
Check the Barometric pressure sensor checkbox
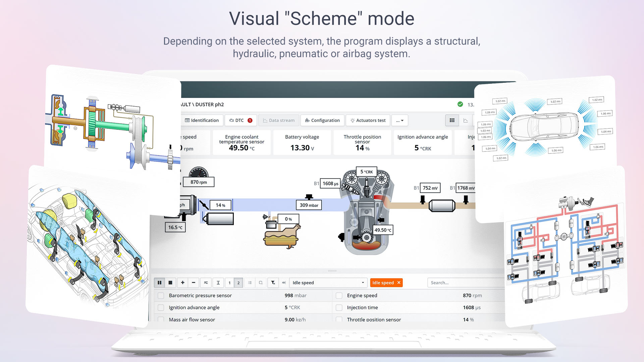point(161,295)
